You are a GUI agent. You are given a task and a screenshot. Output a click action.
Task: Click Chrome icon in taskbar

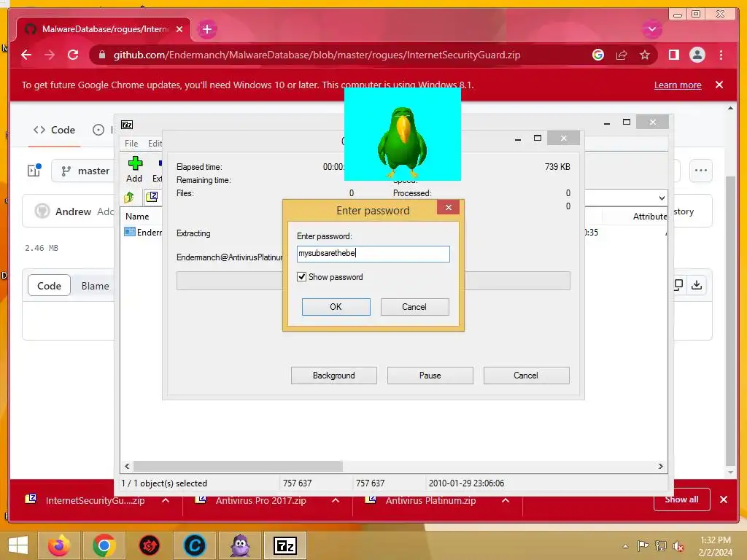click(104, 545)
